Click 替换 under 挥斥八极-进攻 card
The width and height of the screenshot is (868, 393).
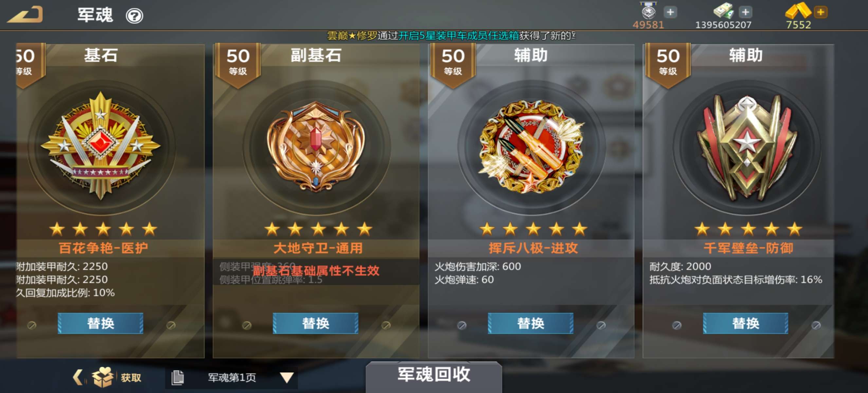(531, 323)
